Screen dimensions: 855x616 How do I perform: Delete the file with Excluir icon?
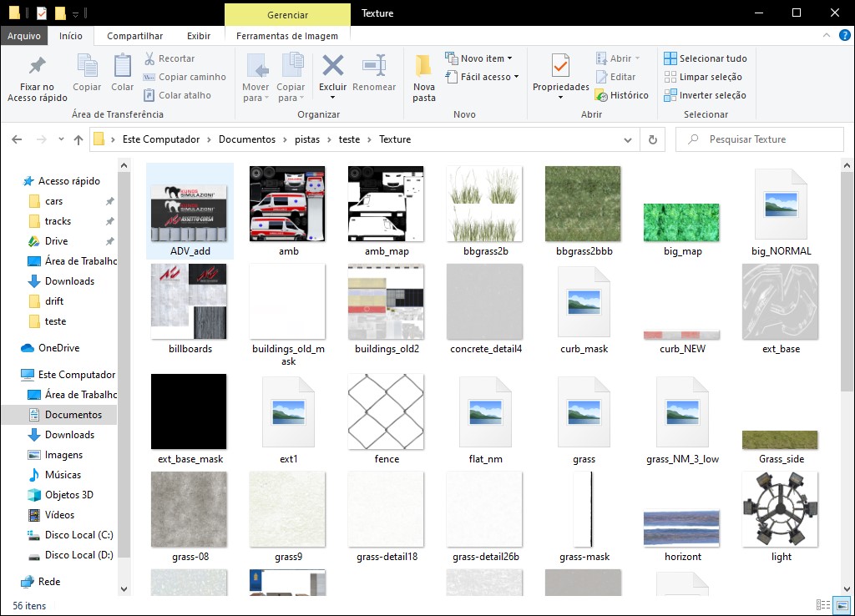[332, 67]
